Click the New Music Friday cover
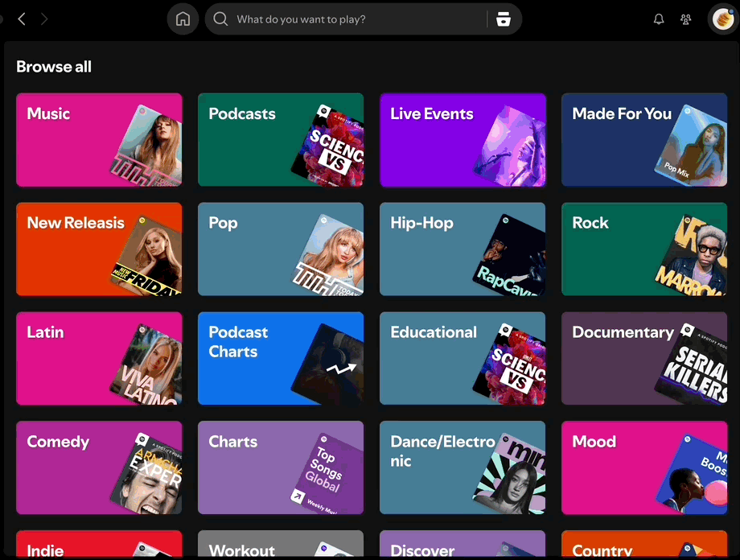This screenshot has height=560, width=740. [x=149, y=257]
